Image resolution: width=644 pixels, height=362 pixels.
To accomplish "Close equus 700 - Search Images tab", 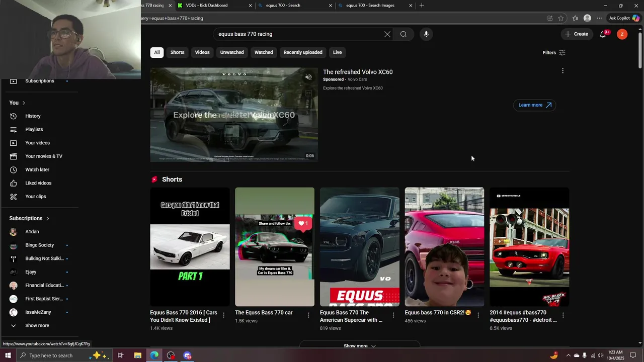I will [x=411, y=6].
